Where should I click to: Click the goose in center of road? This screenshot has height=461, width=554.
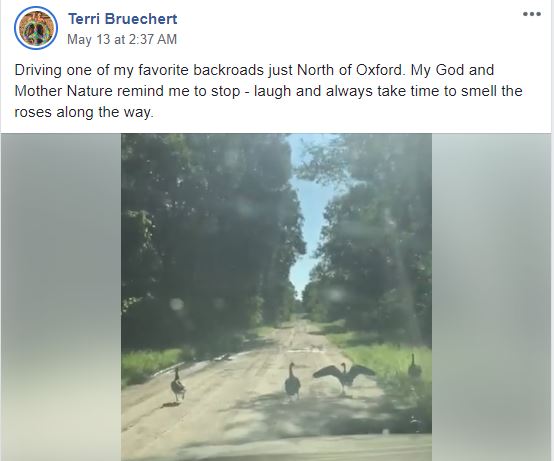292,382
